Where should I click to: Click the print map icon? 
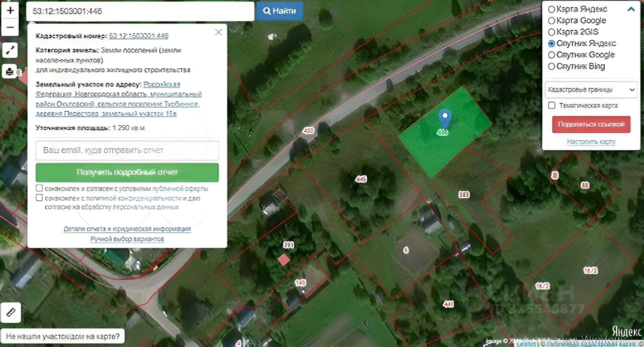coord(10,71)
